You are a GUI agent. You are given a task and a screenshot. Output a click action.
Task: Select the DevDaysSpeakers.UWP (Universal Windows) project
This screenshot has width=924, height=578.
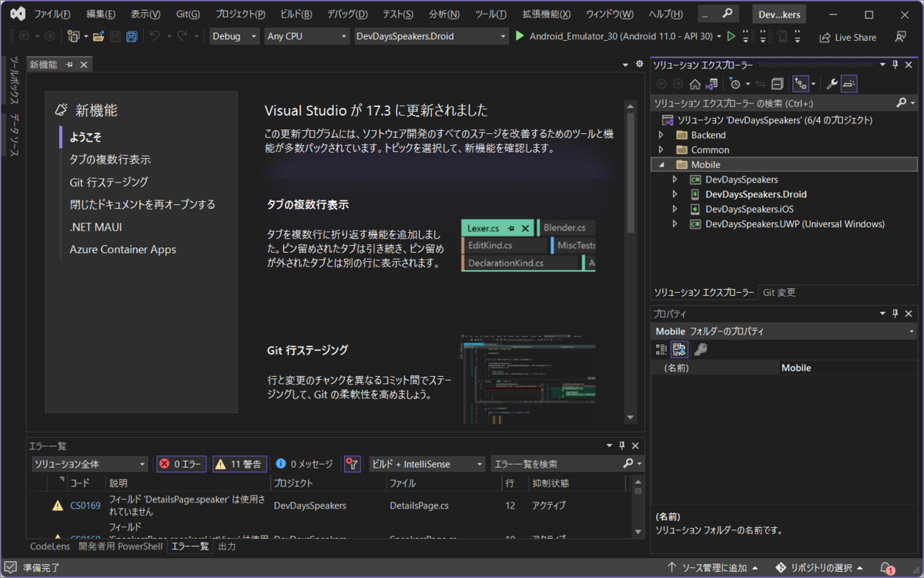(x=795, y=223)
